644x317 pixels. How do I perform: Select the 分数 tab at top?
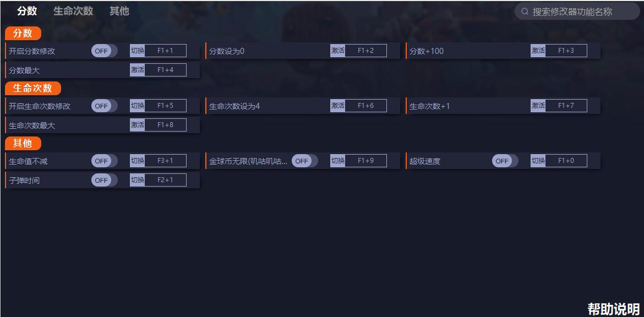click(27, 11)
